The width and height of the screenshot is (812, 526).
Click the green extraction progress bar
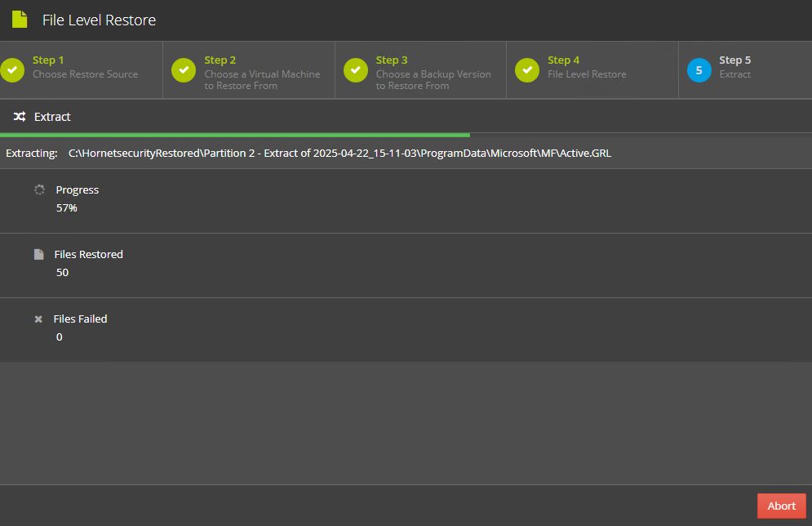235,136
